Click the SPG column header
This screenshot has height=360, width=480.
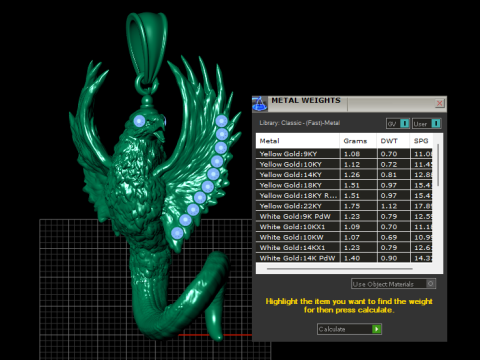pyautogui.click(x=421, y=141)
